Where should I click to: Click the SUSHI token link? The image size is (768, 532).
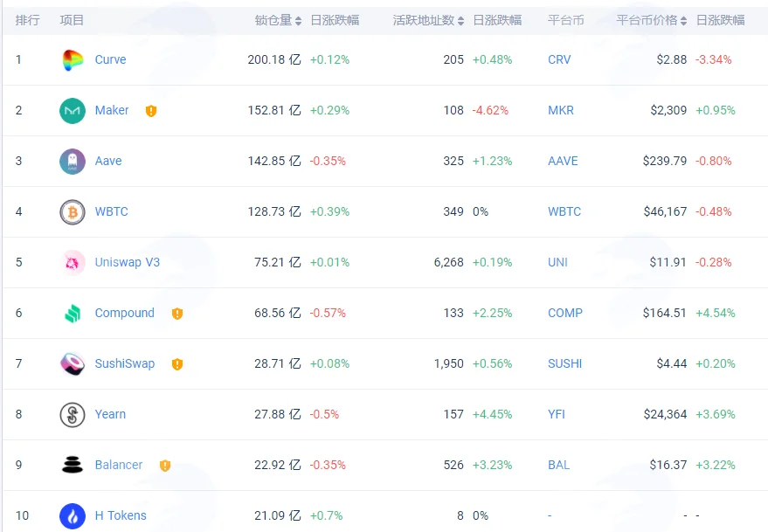(x=564, y=363)
